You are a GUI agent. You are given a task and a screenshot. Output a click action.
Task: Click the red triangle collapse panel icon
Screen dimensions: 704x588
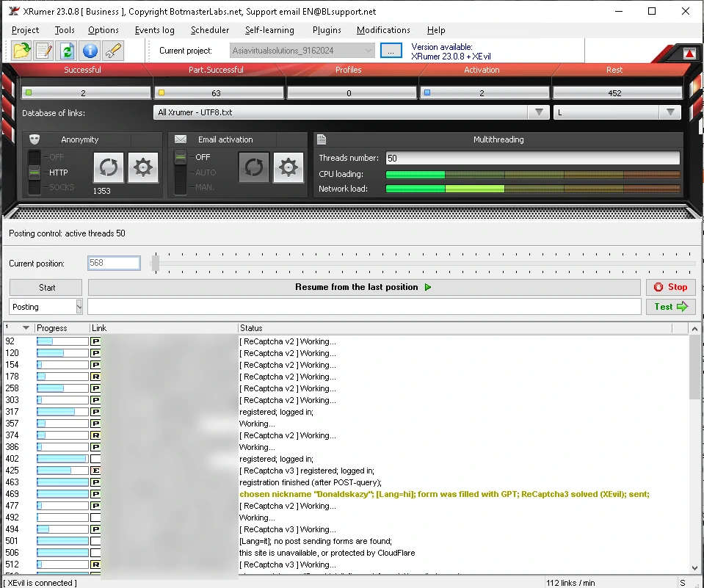pos(689,54)
